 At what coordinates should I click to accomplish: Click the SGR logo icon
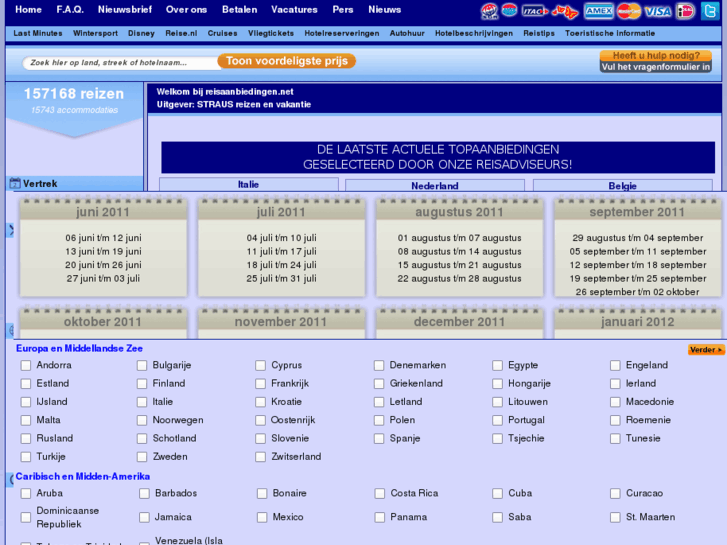(489, 11)
